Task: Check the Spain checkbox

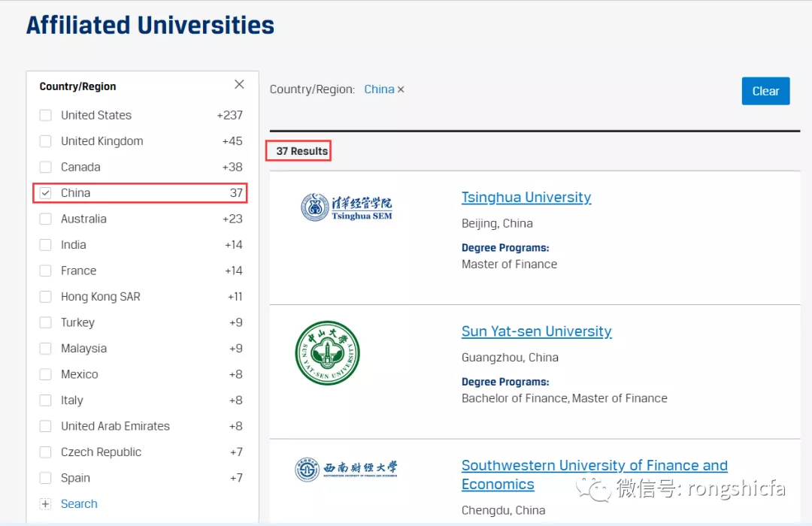Action: 46,477
